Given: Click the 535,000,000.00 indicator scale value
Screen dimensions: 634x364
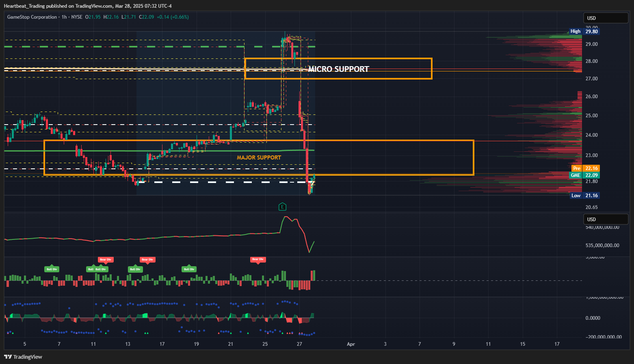Looking at the screenshot, I should [x=602, y=246].
